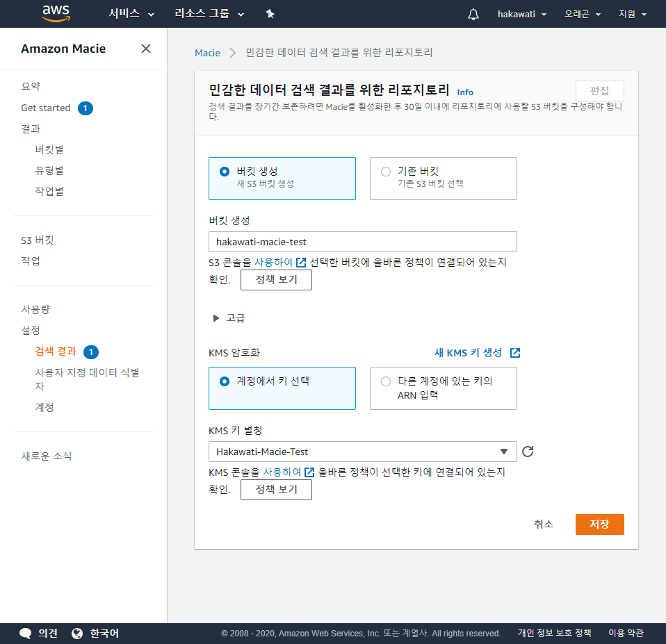Image resolution: width=666 pixels, height=644 pixels.
Task: Click 정책 보기 button under KMS key
Action: (x=276, y=490)
